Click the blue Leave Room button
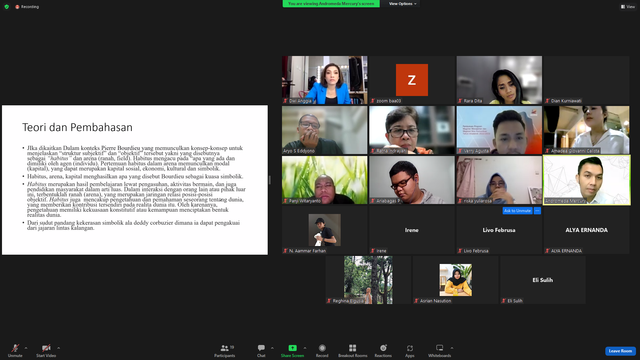Image resolution: width=640 pixels, height=360 pixels. tap(620, 351)
